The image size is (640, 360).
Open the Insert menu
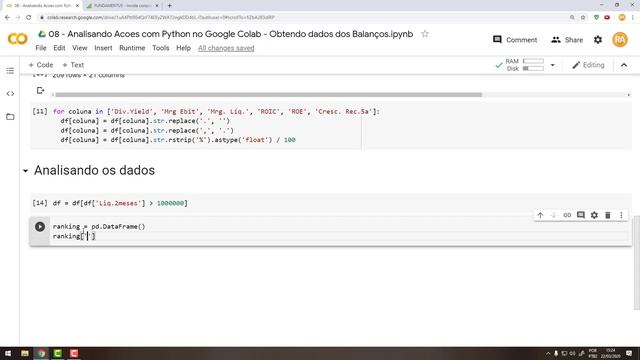[x=103, y=48]
